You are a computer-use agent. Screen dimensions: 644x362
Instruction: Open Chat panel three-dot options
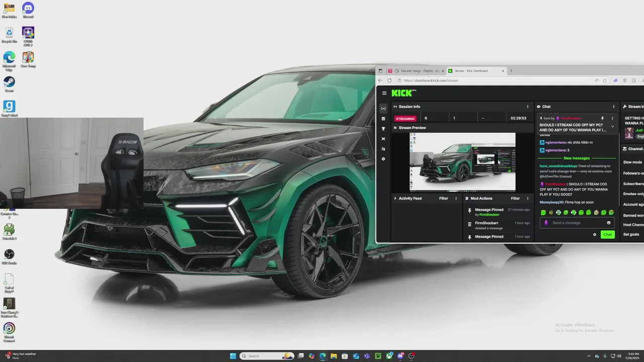(x=614, y=107)
